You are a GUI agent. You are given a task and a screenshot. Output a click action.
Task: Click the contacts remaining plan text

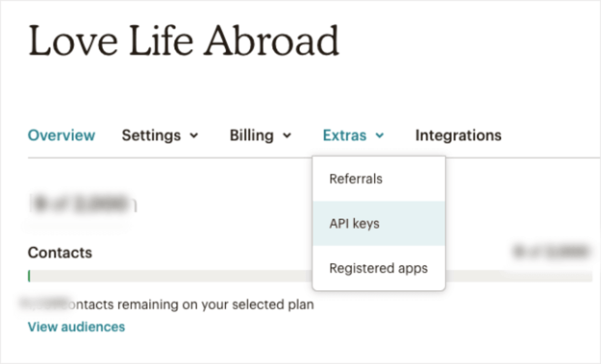(x=191, y=304)
